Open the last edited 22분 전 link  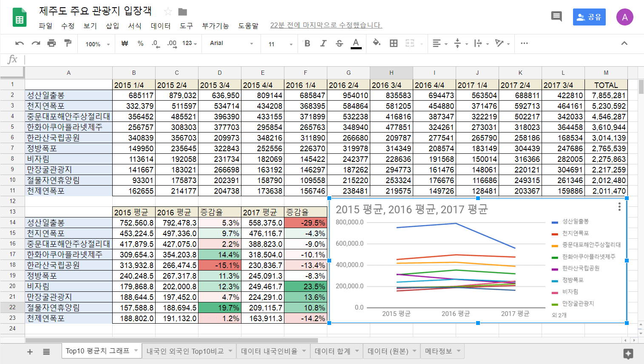pos(326,25)
